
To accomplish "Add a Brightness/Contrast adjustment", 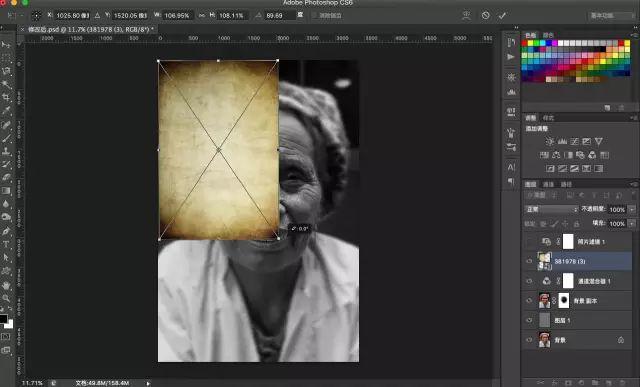I will pos(550,142).
